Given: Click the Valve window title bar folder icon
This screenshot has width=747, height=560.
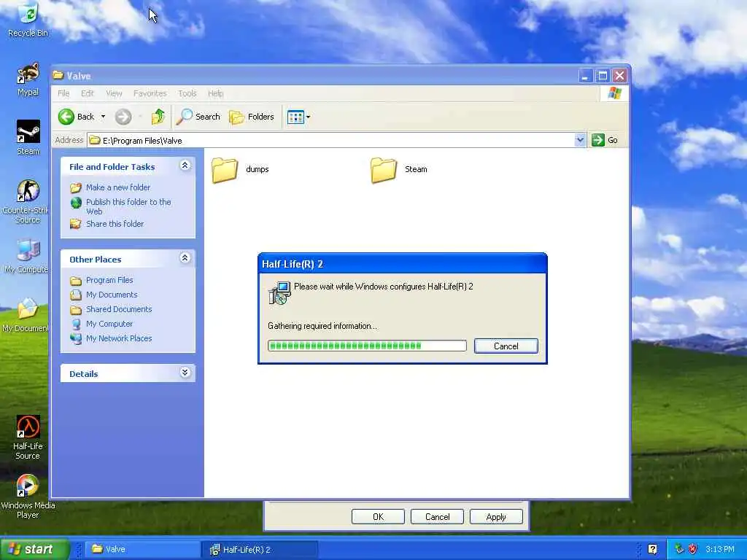Looking at the screenshot, I should click(58, 75).
